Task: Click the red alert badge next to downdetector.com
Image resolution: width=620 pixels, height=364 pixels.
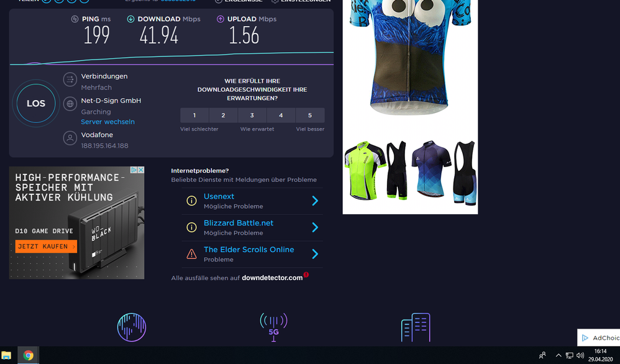Action: click(306, 275)
